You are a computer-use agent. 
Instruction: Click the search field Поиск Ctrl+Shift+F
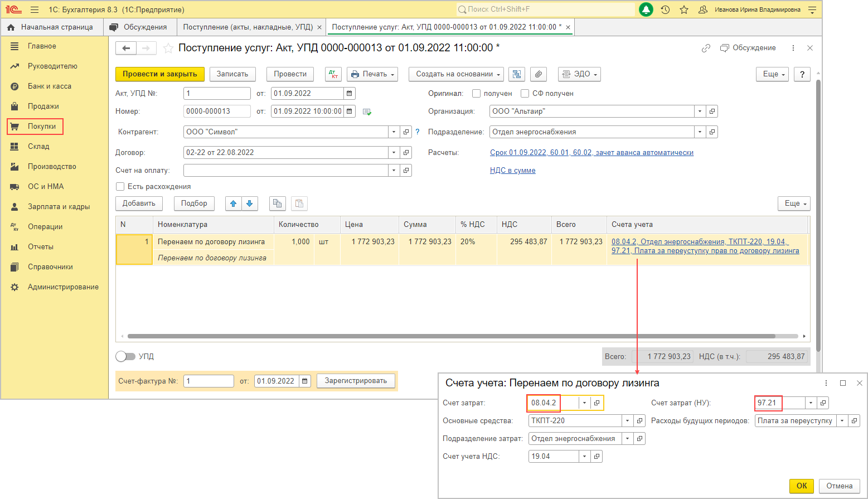pyautogui.click(x=545, y=9)
